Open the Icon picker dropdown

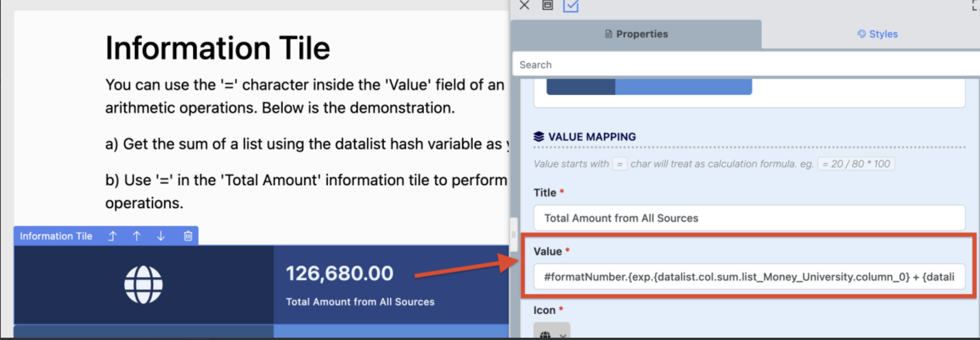tap(552, 332)
